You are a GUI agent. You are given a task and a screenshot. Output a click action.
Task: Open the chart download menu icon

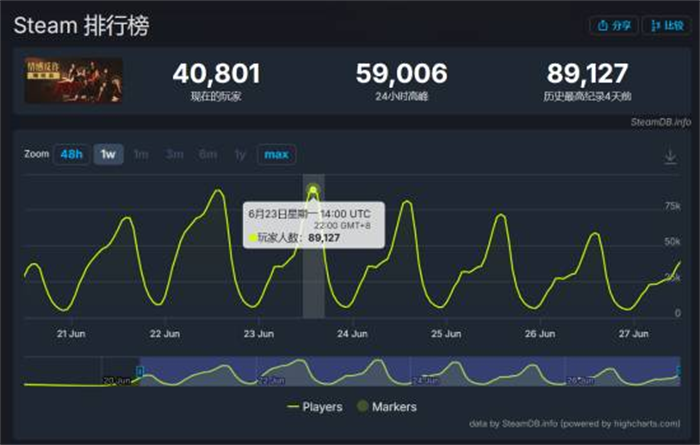click(x=670, y=157)
